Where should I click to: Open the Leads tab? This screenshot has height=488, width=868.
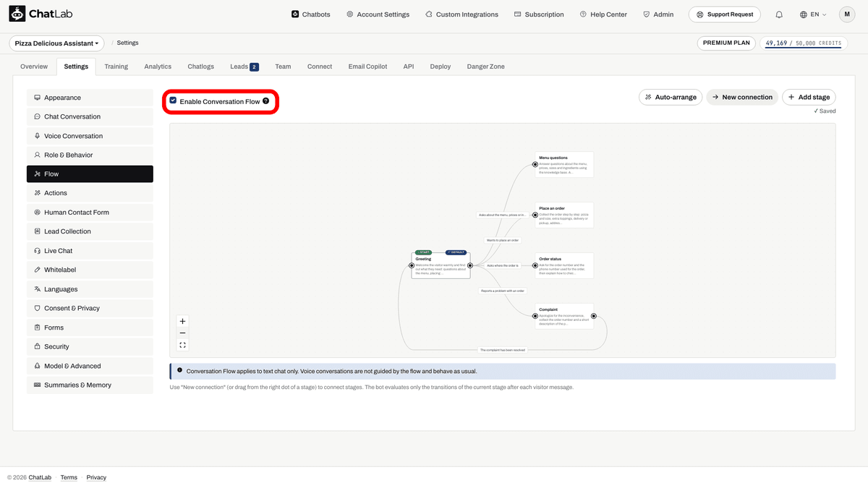click(244, 67)
